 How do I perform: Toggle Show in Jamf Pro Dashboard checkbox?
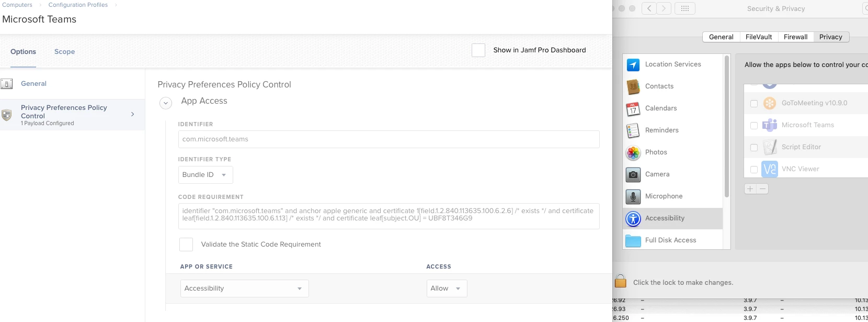[x=478, y=50]
